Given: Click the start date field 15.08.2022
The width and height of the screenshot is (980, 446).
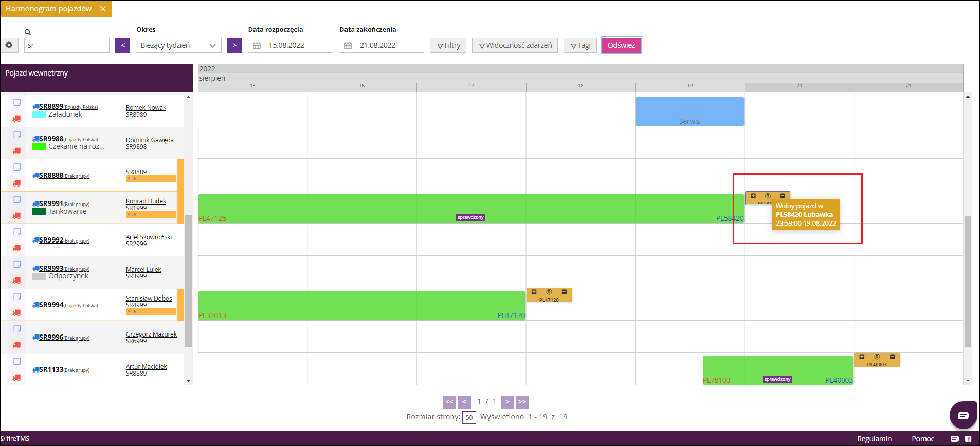Looking at the screenshot, I should (299, 45).
